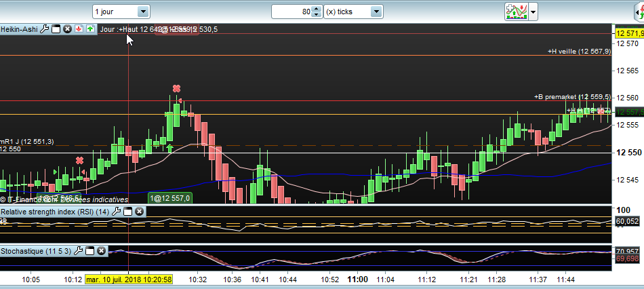The width and height of the screenshot is (644, 289).
Task: Click the green current price tag 12 557
Action: coord(630,112)
